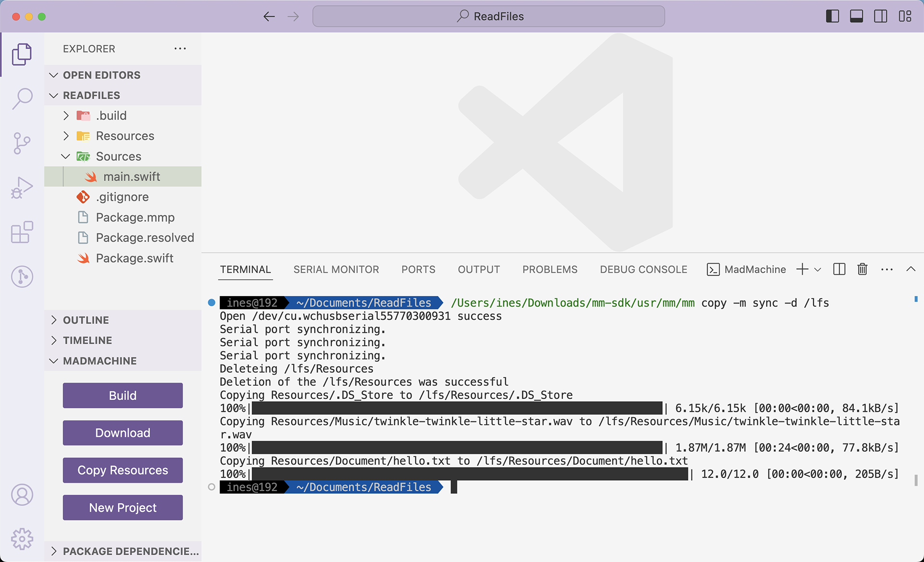Click the .gitignore git icon
This screenshot has width=924, height=562.
point(83,197)
